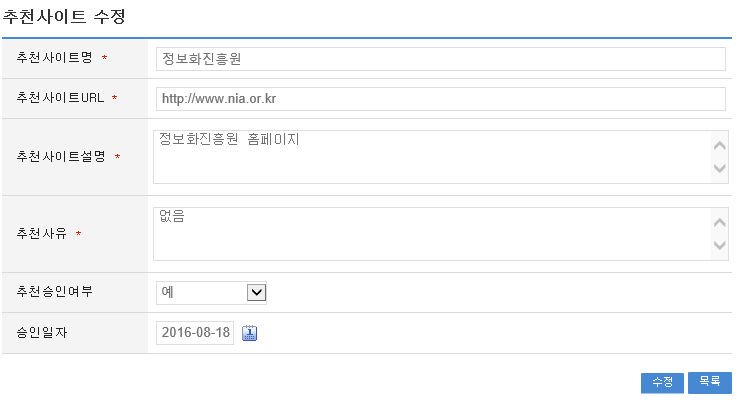This screenshot has height=408, width=746.
Task: Click into the 추천사유 text area showing 없음
Action: [430, 234]
